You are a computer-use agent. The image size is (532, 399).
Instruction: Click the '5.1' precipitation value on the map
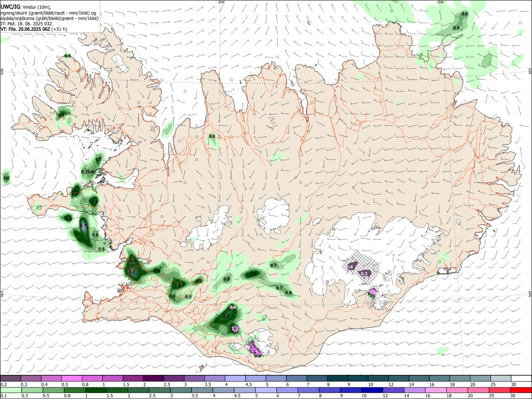click(83, 226)
